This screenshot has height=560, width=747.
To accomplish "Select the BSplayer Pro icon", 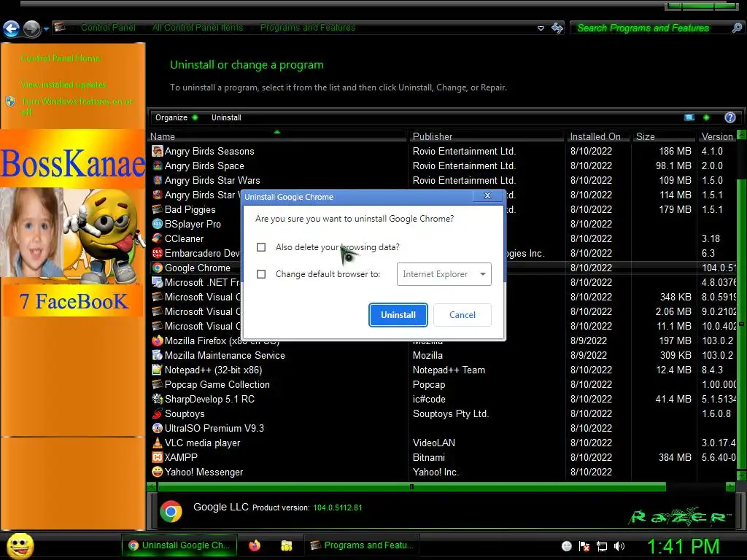I will pos(158,225).
